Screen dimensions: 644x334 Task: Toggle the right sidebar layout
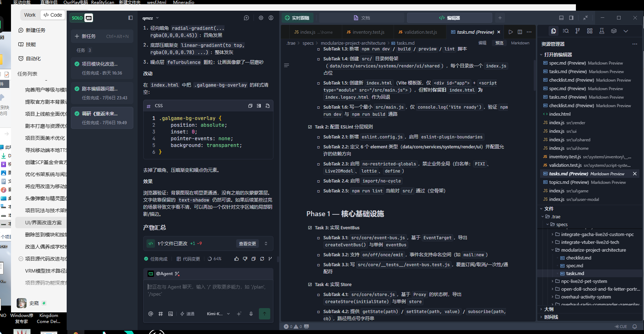(x=571, y=18)
